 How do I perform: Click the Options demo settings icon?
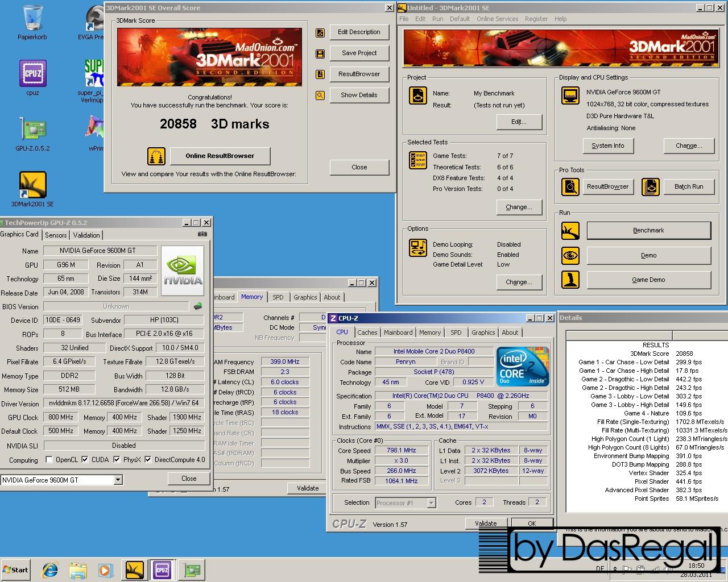418,248
